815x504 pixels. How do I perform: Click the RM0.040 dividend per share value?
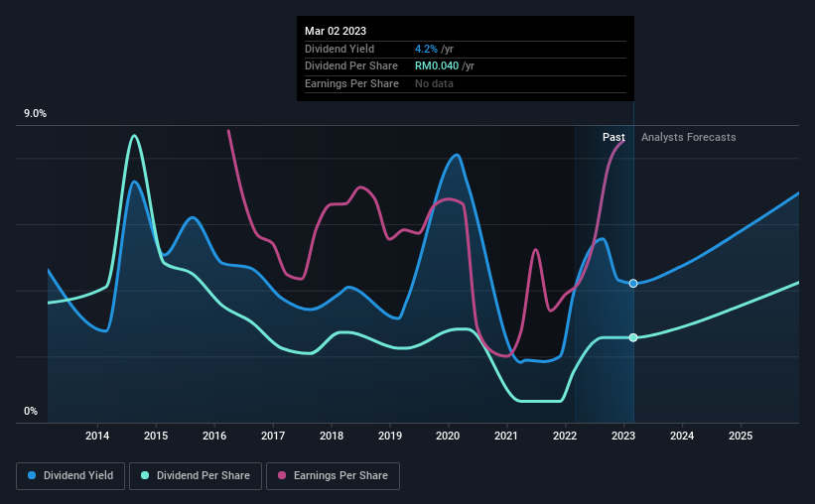point(437,66)
